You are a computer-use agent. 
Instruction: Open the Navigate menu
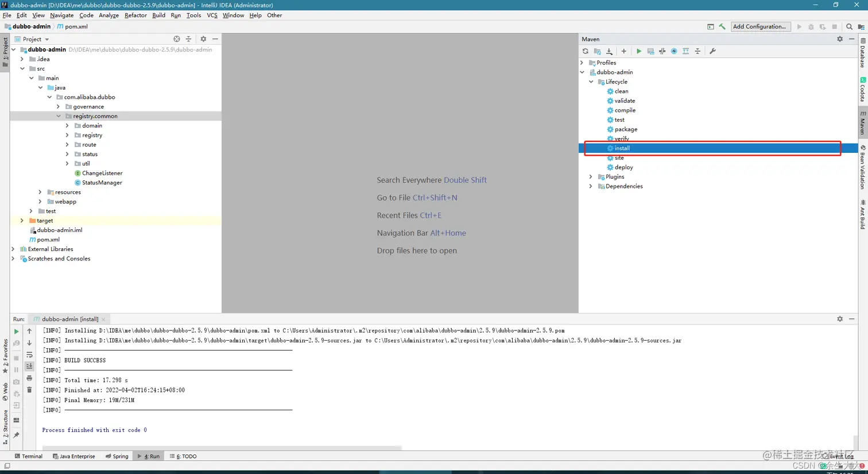tap(61, 16)
